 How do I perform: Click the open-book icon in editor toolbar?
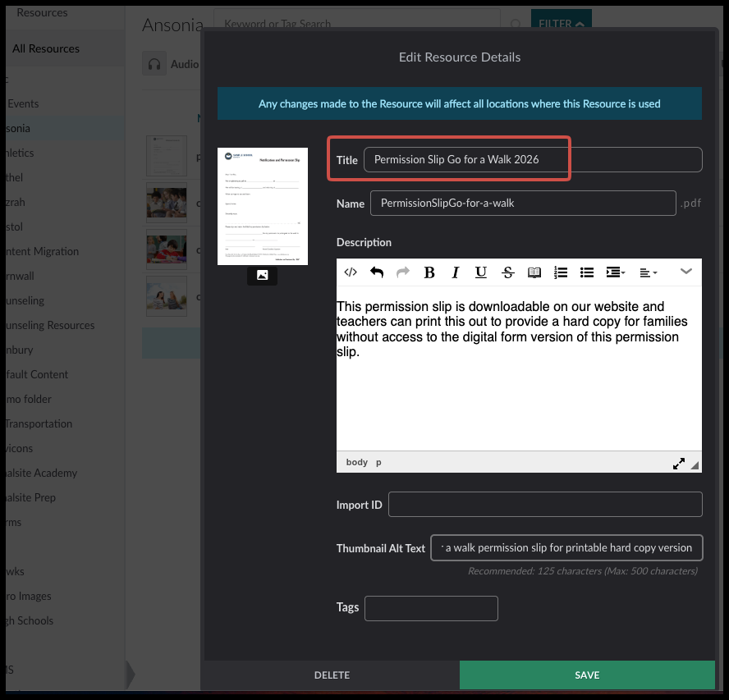pyautogui.click(x=534, y=272)
